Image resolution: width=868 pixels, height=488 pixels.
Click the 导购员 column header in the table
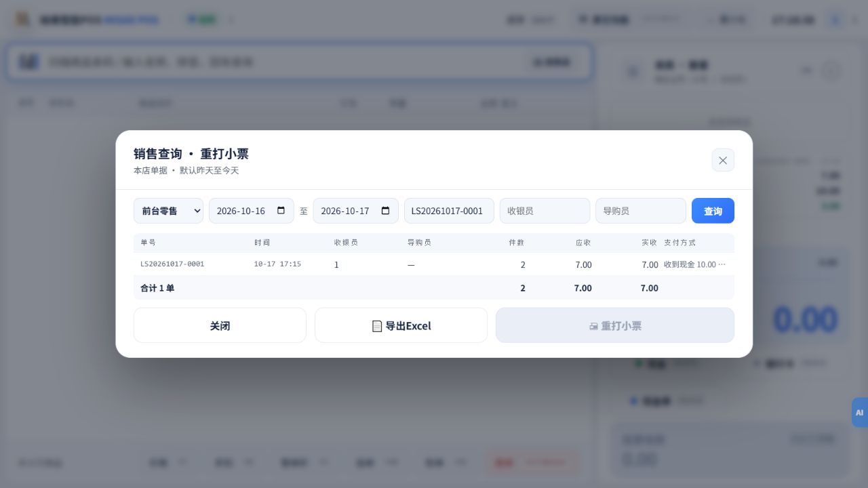419,243
